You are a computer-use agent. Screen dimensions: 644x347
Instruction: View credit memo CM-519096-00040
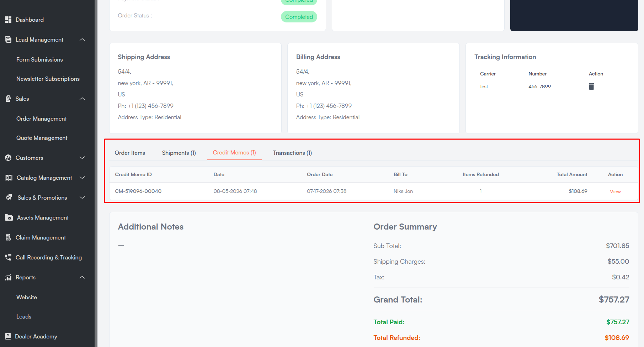coord(615,191)
